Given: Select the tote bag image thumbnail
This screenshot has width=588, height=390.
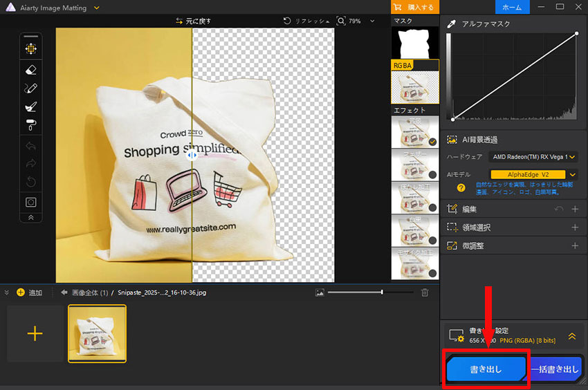Looking at the screenshot, I should [97, 333].
